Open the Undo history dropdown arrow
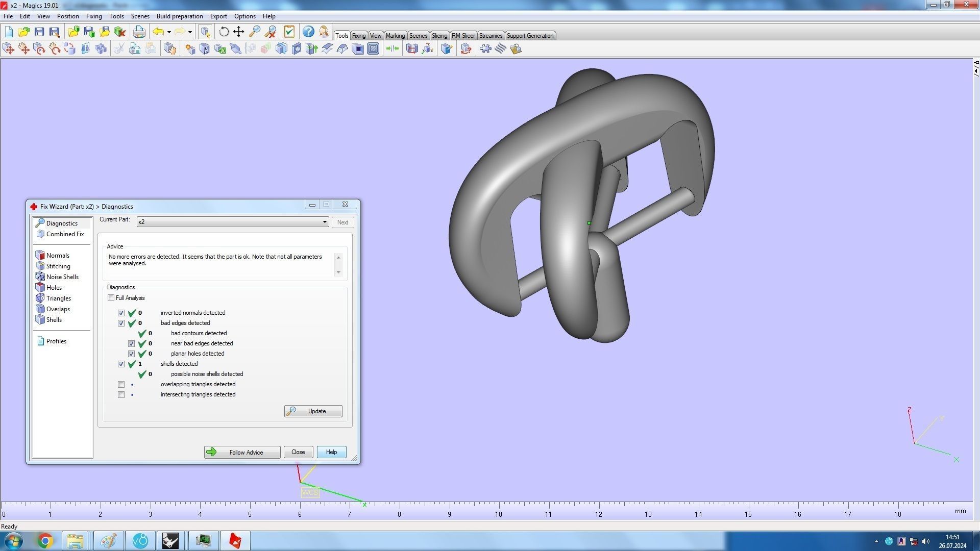980x551 pixels. pyautogui.click(x=169, y=32)
